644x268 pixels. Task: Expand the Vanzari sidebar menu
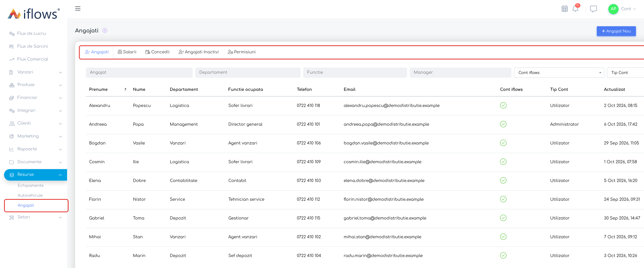(x=36, y=72)
